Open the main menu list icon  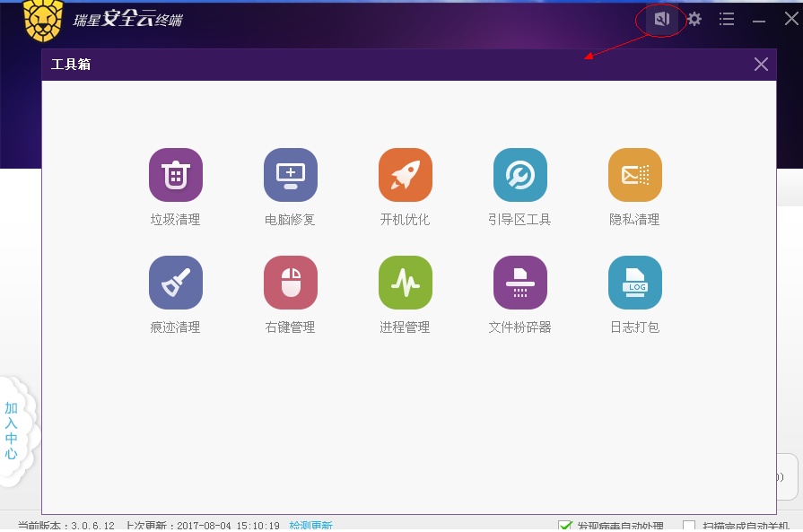(x=726, y=20)
